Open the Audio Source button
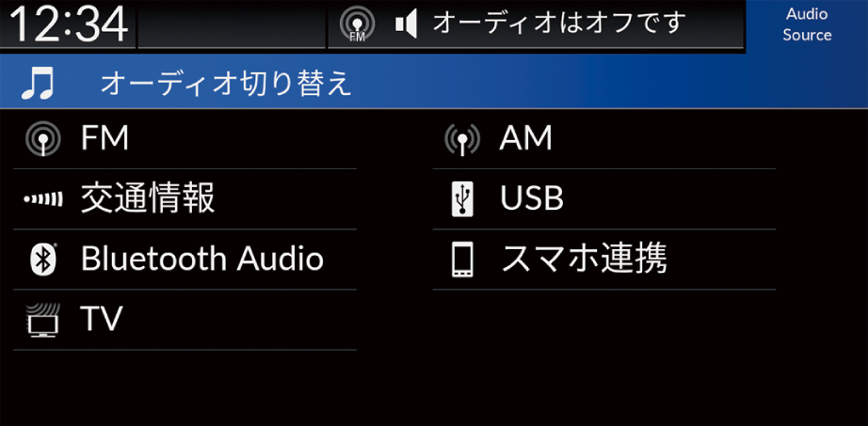868x426 pixels. coord(807,24)
